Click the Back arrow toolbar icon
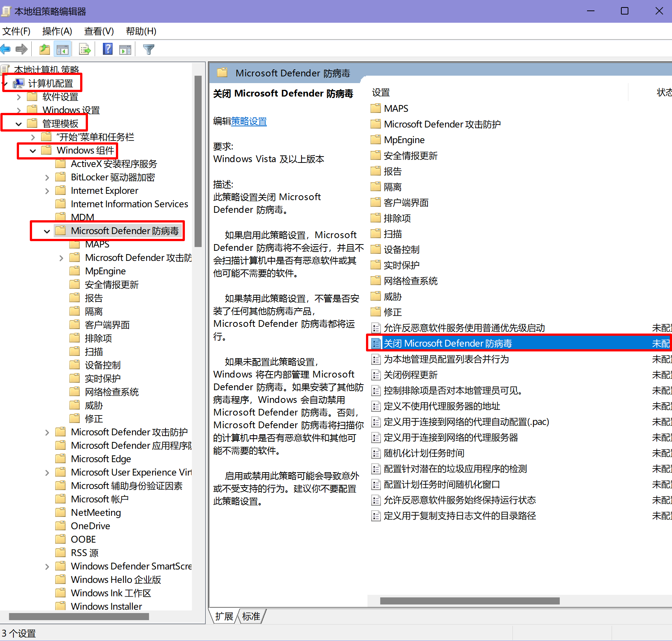This screenshot has width=672, height=641. click(x=5, y=49)
